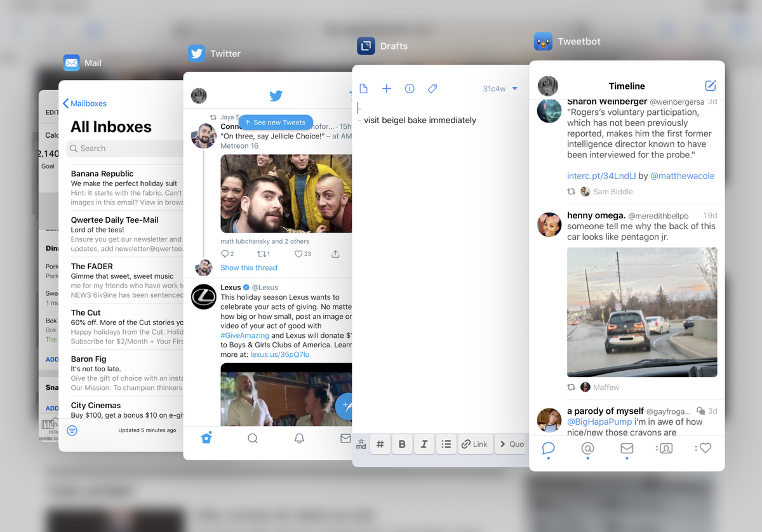Viewport: 762px width, 532px height.
Task: Switch to Mentions in Tweetbot
Action: [587, 449]
